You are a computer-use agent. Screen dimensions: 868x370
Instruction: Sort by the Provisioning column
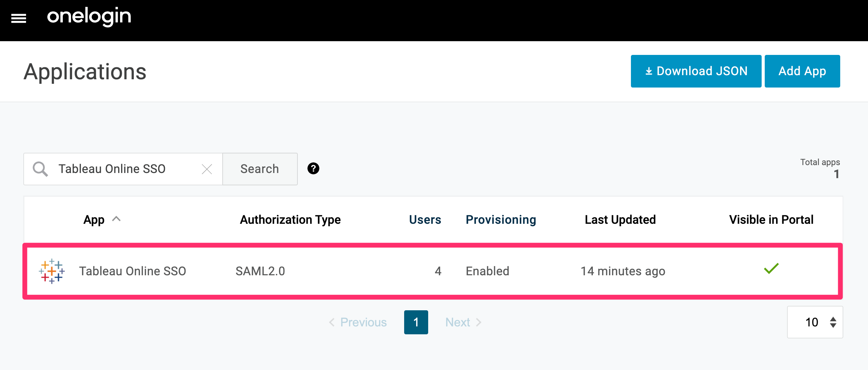point(501,220)
